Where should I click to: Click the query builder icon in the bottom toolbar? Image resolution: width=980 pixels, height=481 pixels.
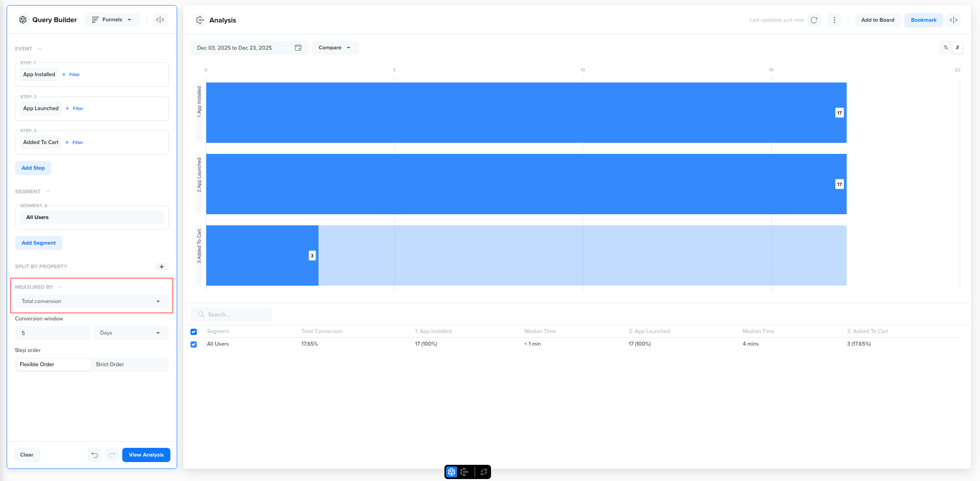(x=452, y=472)
